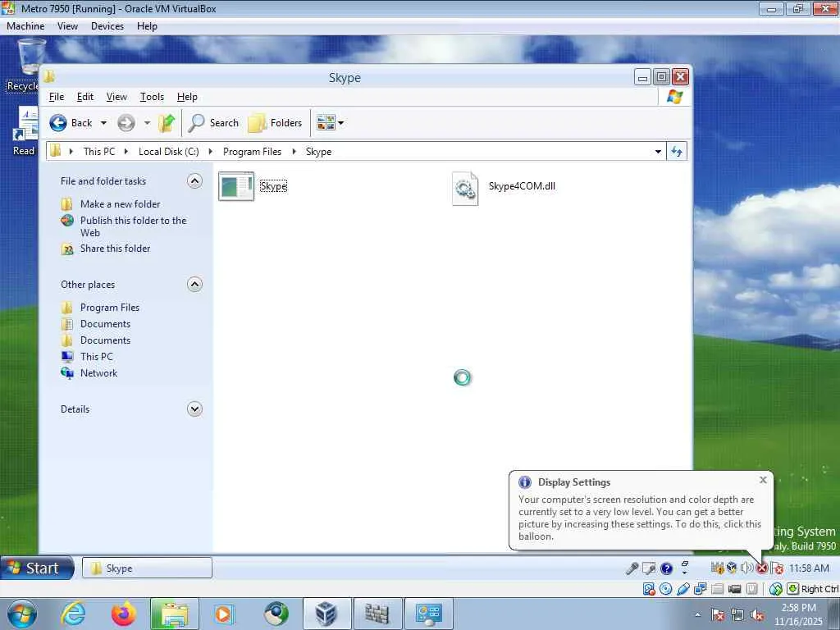Screen dimensions: 840x630
Task: Open the explorer View menu
Action: tap(116, 97)
